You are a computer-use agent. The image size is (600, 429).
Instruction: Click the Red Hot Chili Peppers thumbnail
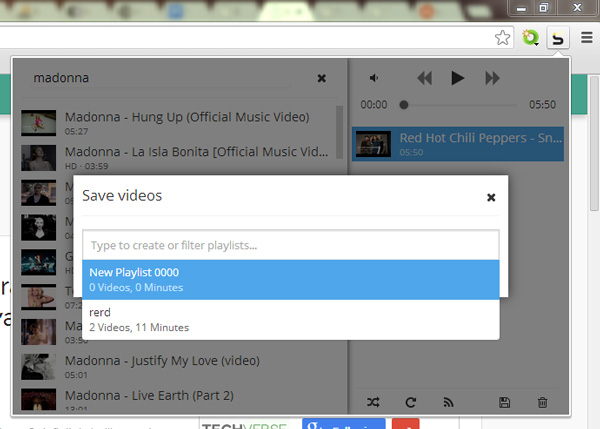click(x=373, y=144)
